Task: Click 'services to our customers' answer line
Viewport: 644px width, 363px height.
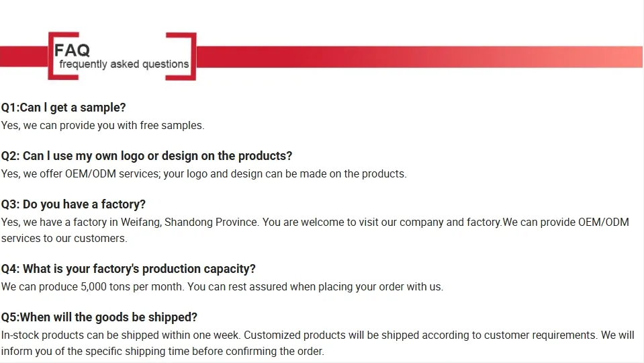Action: pos(64,238)
